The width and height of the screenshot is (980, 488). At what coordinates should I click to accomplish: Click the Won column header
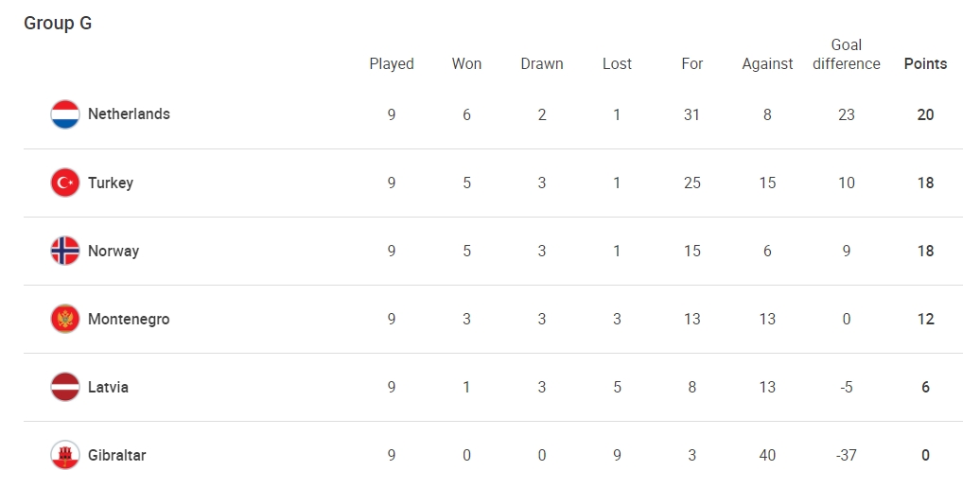pos(467,63)
